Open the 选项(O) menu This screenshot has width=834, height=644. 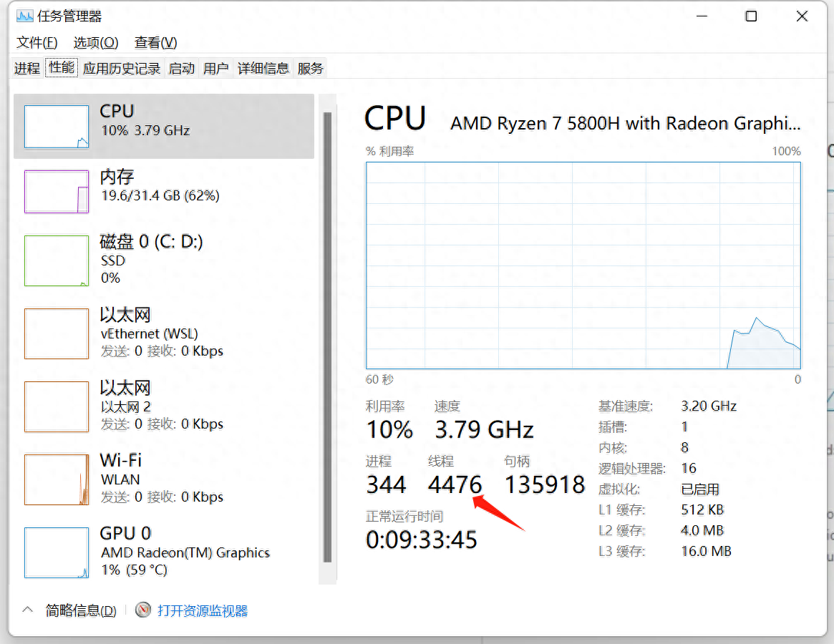tap(96, 42)
